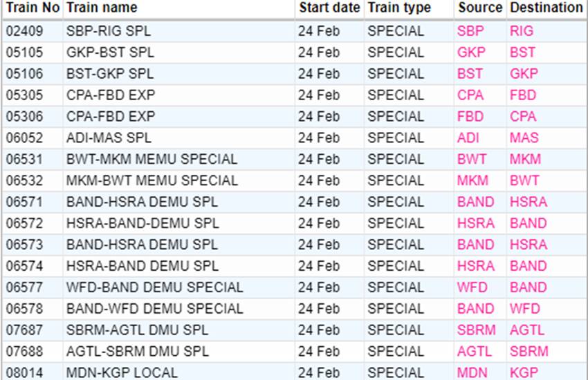
Task: Click WFD source link for train 06577
Action: [472, 287]
